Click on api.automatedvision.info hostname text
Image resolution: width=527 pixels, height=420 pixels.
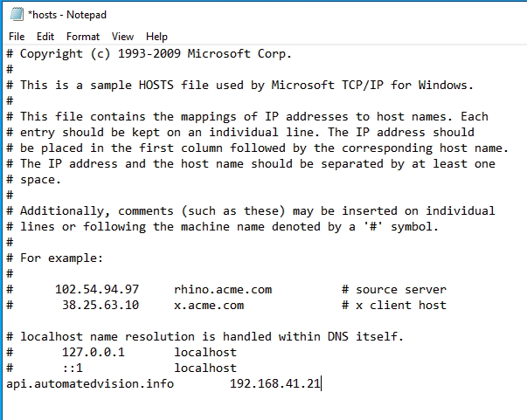[x=90, y=383]
